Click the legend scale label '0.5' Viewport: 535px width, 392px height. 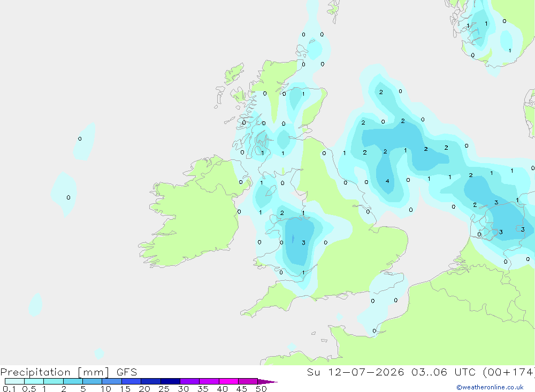[x=29, y=389]
